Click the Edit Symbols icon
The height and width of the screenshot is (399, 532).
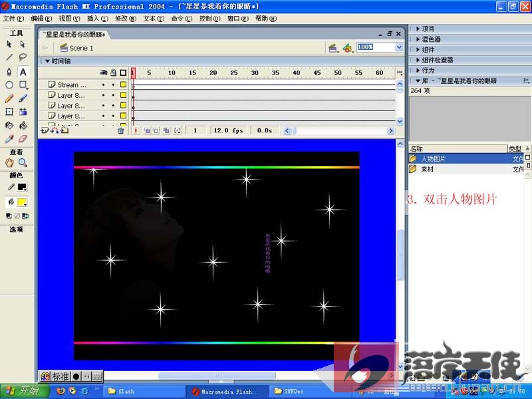pyautogui.click(x=347, y=48)
